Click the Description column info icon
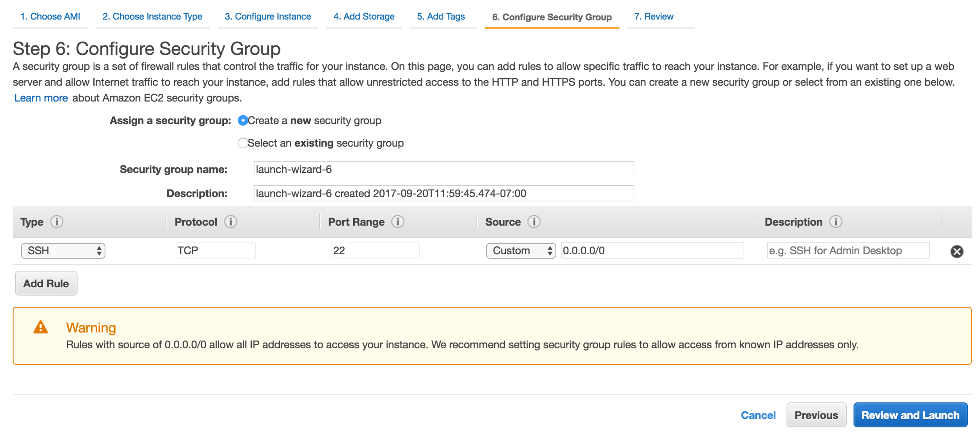980x440 pixels. [x=835, y=222]
